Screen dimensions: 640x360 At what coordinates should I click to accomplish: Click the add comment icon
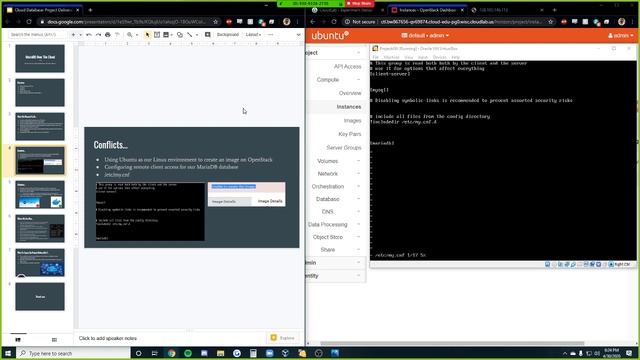click(x=208, y=35)
